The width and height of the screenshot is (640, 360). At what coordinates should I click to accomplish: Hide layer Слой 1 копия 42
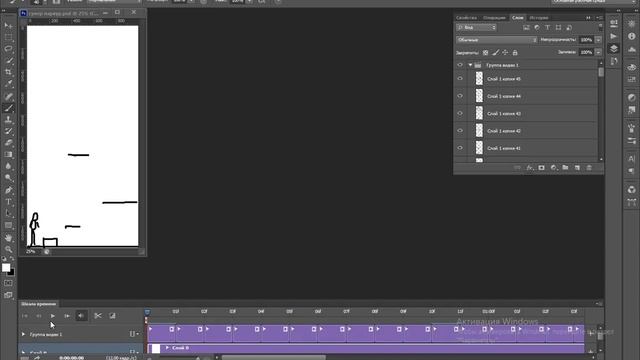tap(460, 131)
